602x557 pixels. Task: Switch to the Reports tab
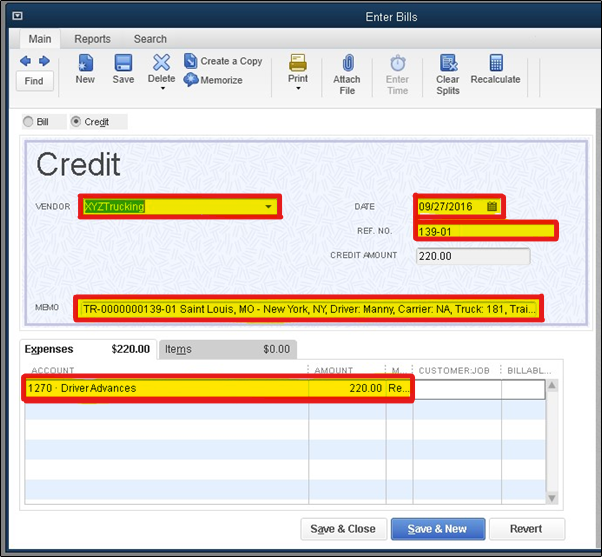click(x=92, y=39)
